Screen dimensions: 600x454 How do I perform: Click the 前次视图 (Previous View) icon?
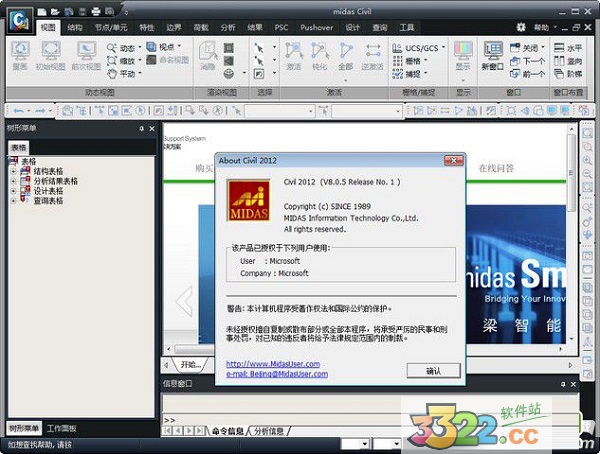pos(87,53)
